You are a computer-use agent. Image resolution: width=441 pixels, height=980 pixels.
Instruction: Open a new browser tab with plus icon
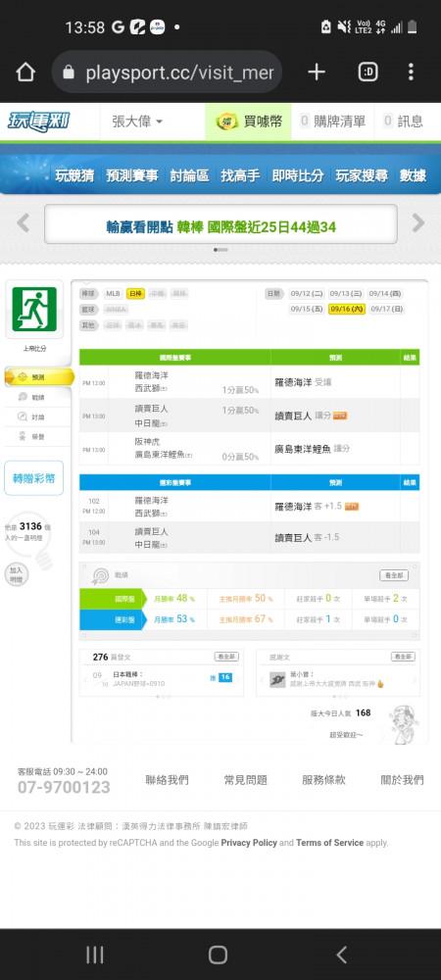tap(317, 73)
